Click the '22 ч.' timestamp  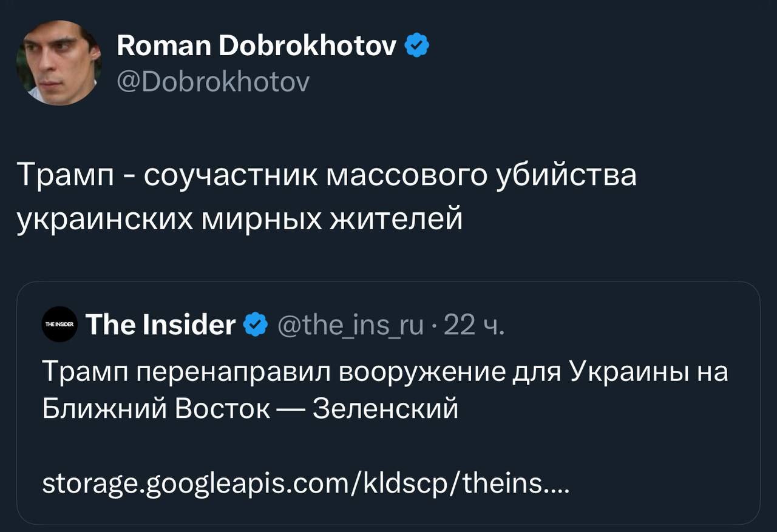(473, 325)
